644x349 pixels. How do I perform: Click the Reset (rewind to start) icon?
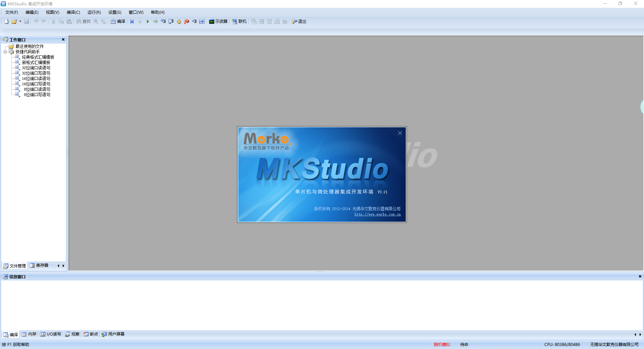click(x=132, y=21)
